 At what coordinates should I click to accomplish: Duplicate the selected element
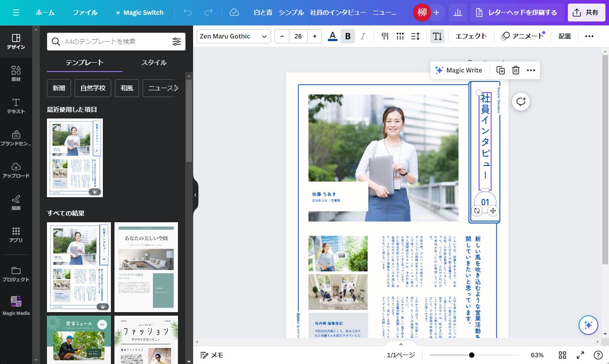tap(501, 70)
